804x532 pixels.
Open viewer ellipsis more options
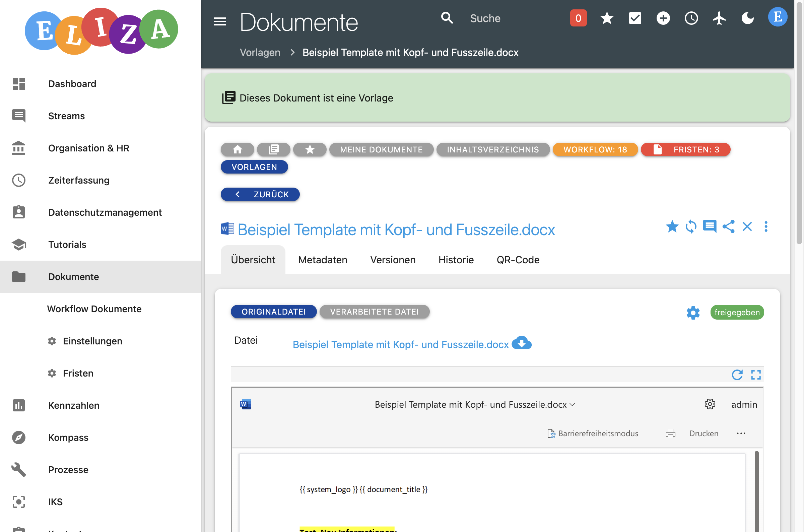[x=741, y=433]
